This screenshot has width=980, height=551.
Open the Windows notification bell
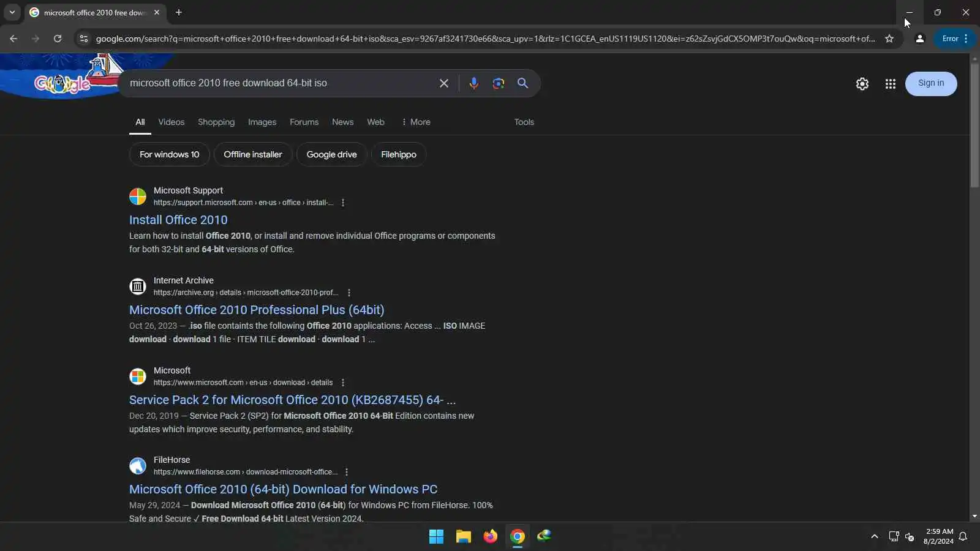[x=963, y=537]
